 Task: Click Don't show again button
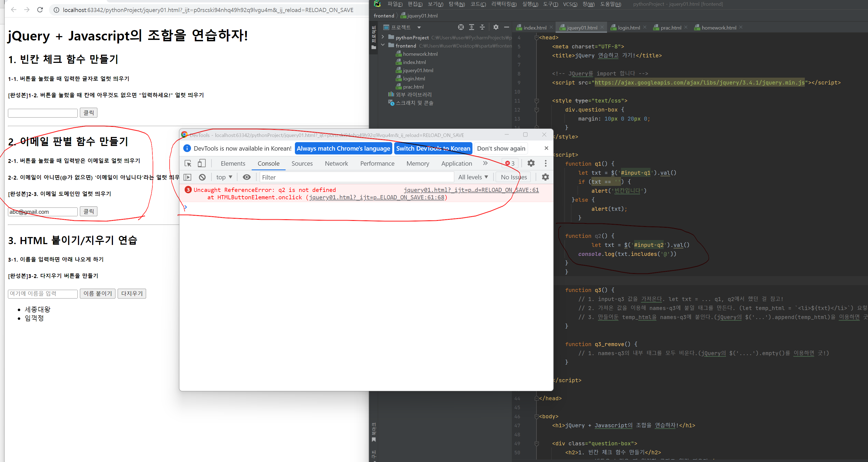(501, 148)
